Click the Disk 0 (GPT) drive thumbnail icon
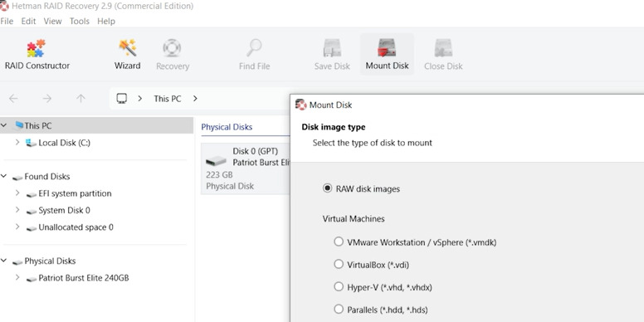Viewport: 644px width, 322px height. point(216,160)
